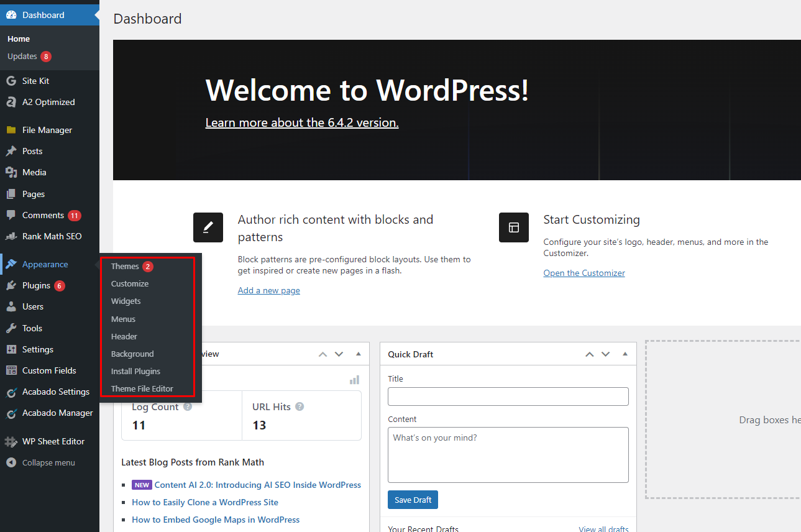This screenshot has height=532, width=801.
Task: Click the Rank Math SEO icon
Action: [x=11, y=236]
